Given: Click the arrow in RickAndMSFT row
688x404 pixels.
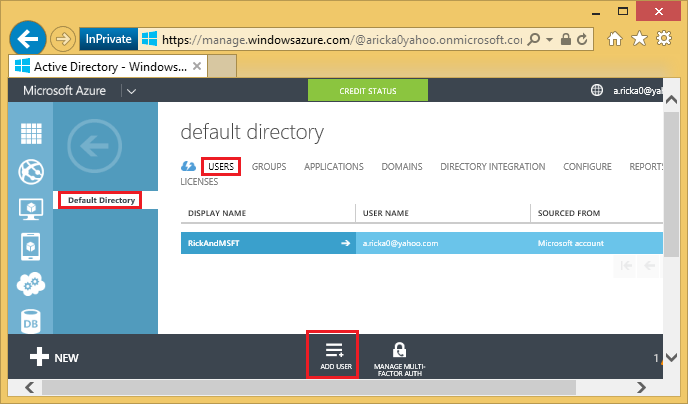Looking at the screenshot, I should (x=346, y=243).
